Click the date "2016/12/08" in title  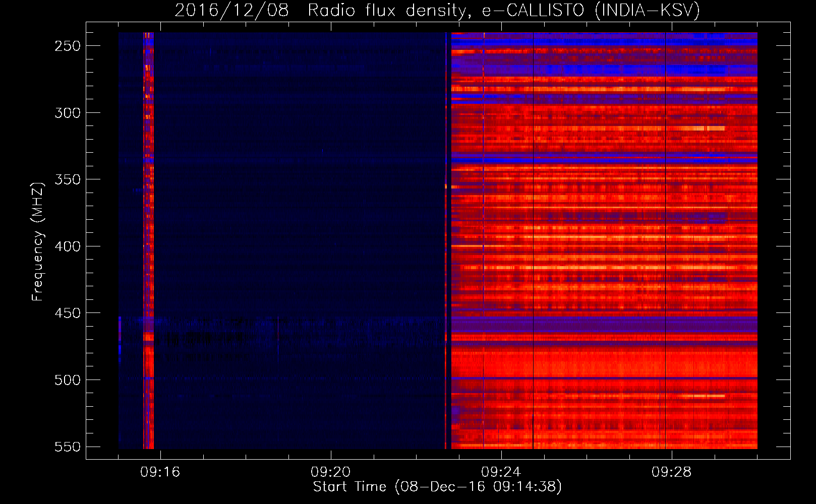pyautogui.click(x=231, y=11)
